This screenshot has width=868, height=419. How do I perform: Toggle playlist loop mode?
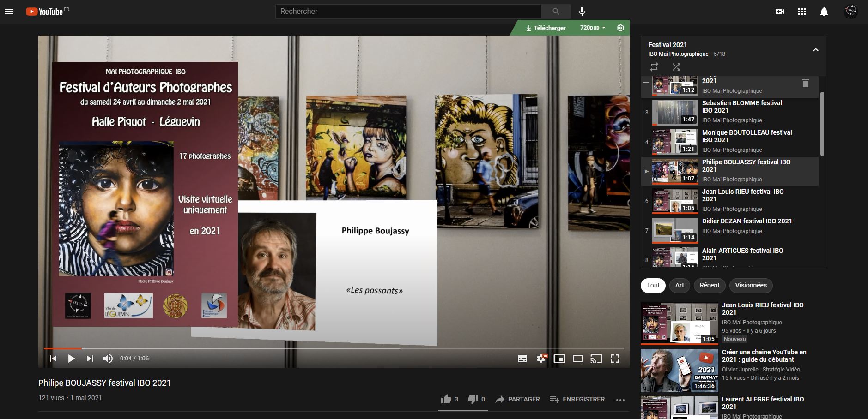pyautogui.click(x=654, y=67)
